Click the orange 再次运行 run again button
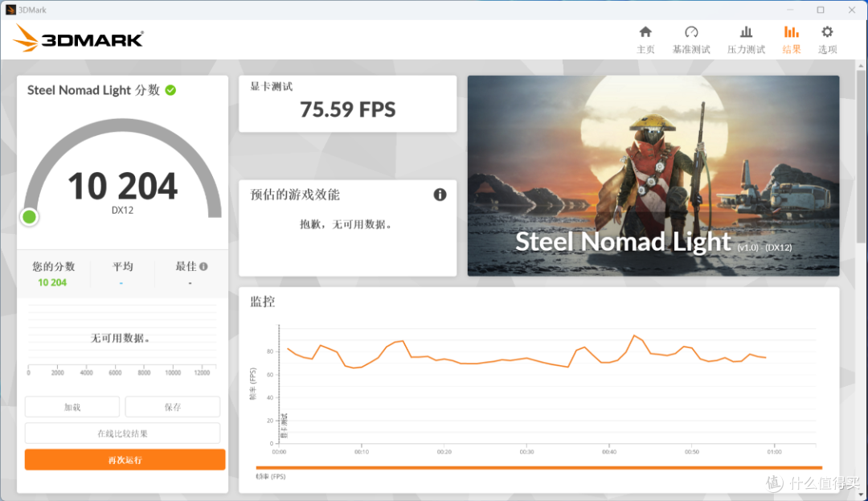868x501 pixels. [125, 460]
